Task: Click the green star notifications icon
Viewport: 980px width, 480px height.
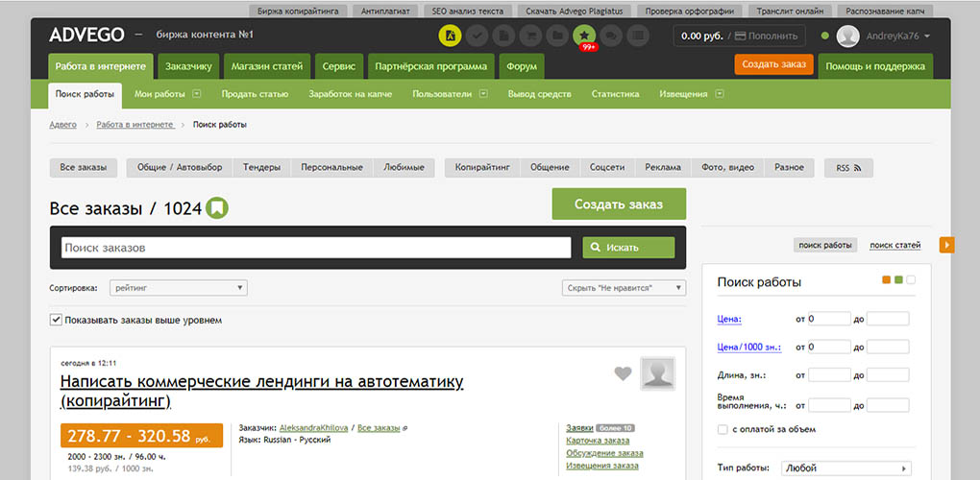Action: pyautogui.click(x=584, y=36)
